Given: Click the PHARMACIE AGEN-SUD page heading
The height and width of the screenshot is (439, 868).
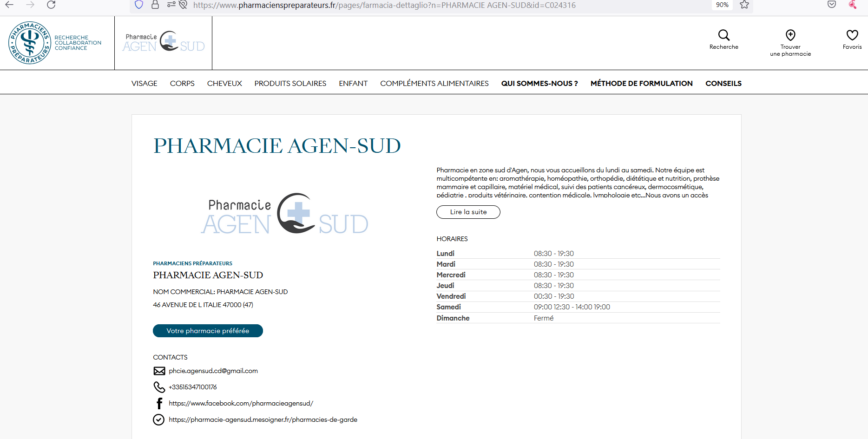Looking at the screenshot, I should click(277, 146).
